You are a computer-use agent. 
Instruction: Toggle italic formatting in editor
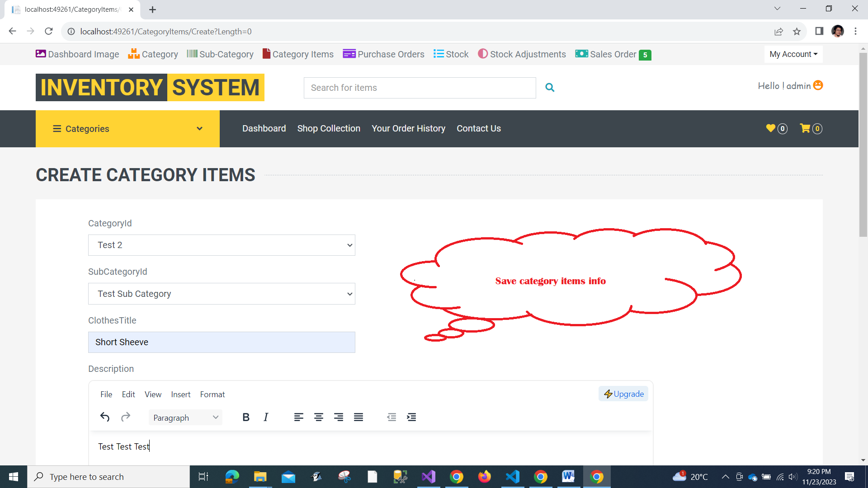click(x=266, y=417)
